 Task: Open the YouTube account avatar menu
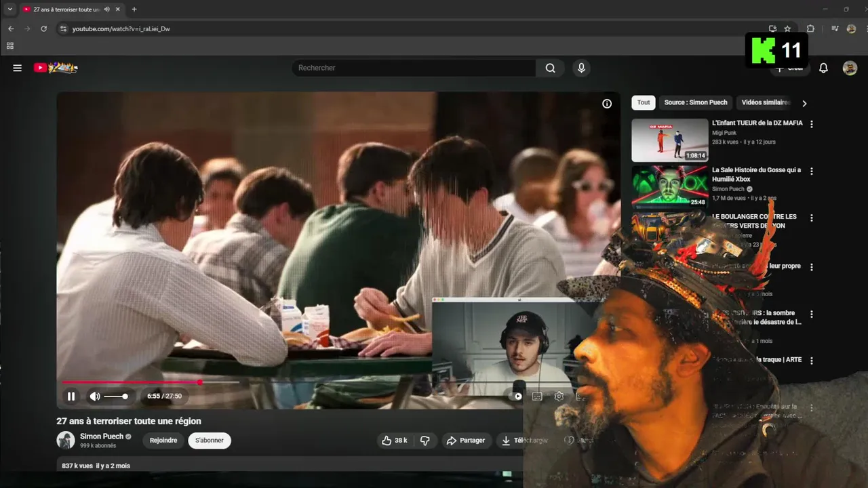click(850, 68)
